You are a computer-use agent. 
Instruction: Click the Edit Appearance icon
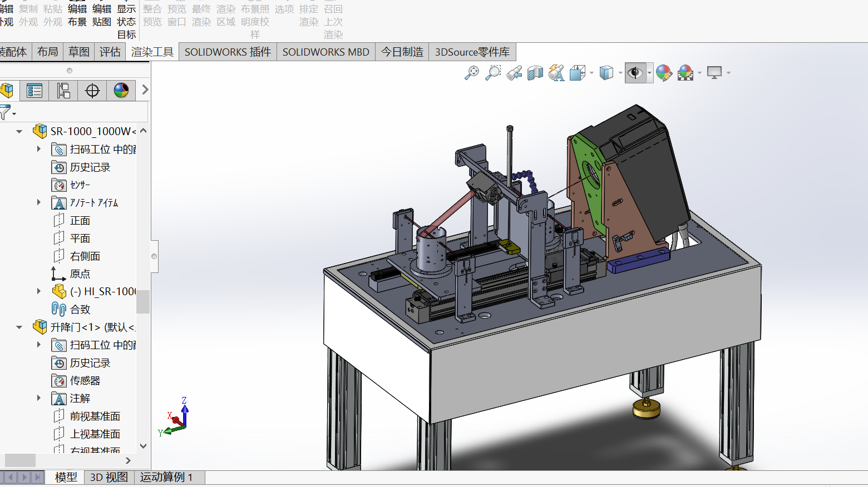pyautogui.click(x=663, y=73)
